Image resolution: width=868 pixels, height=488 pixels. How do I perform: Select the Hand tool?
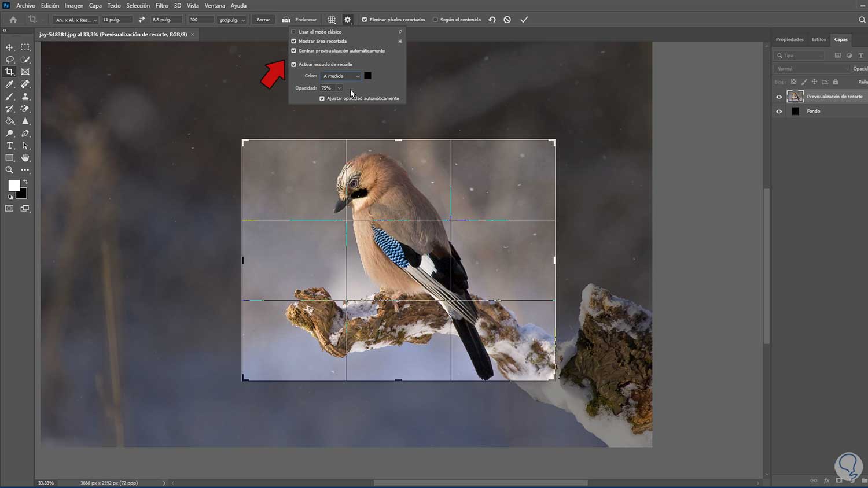[x=25, y=158]
